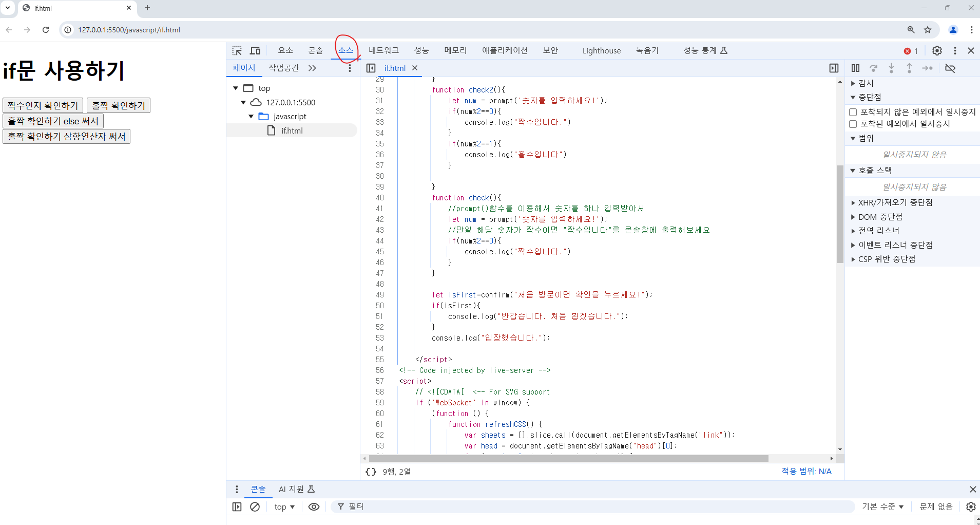Reload the page
The image size is (980, 525).
46,30
